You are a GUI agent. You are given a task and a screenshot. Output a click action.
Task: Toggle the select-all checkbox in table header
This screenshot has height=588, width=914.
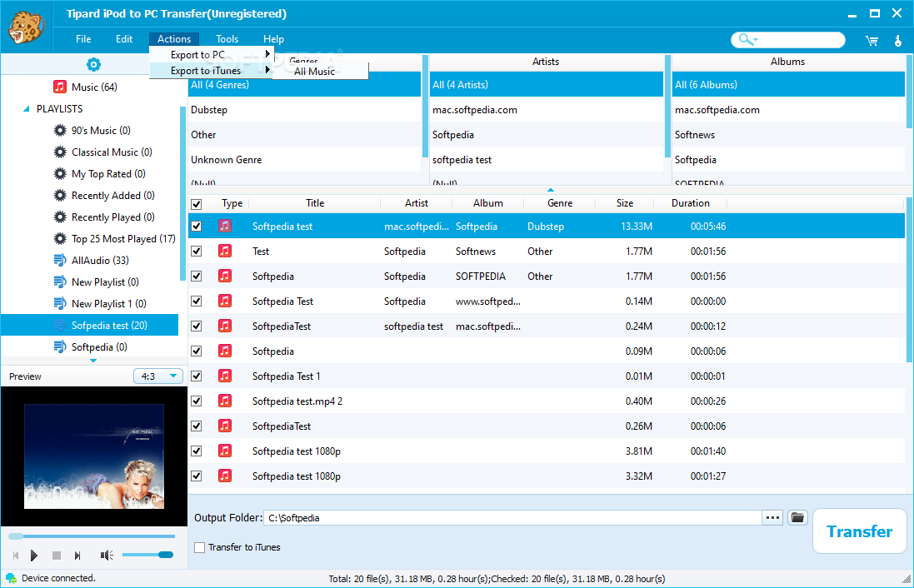[x=197, y=204]
